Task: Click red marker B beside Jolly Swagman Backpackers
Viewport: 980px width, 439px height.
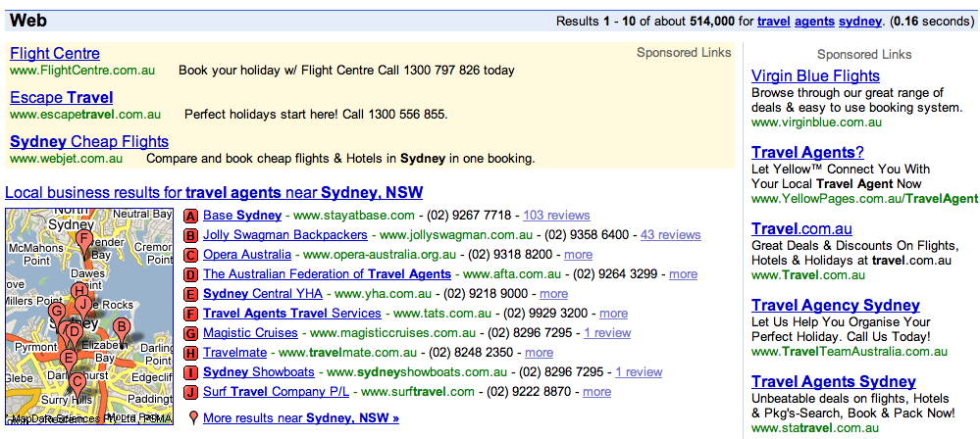Action: (x=191, y=235)
